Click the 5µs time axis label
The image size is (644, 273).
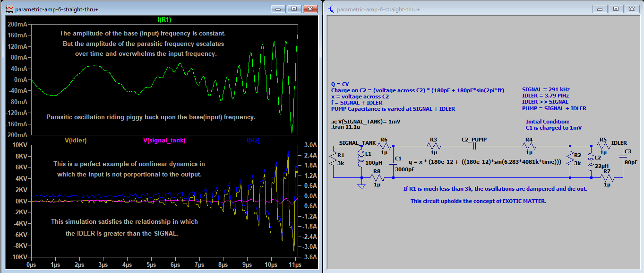pos(151,265)
